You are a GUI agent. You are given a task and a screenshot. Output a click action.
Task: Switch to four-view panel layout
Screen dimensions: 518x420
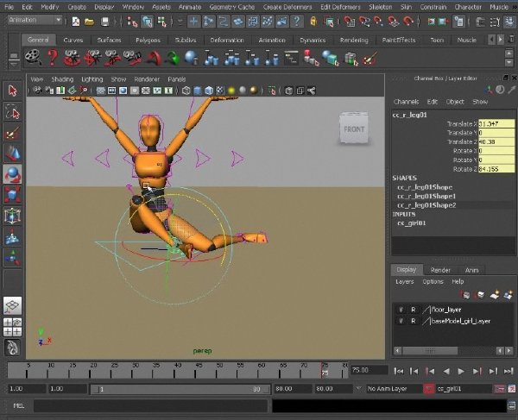coord(13,328)
